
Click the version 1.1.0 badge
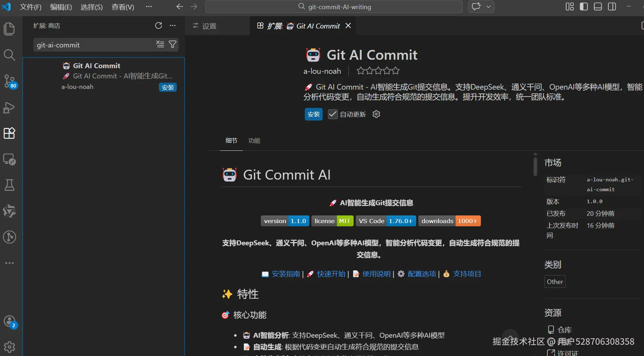(x=285, y=221)
